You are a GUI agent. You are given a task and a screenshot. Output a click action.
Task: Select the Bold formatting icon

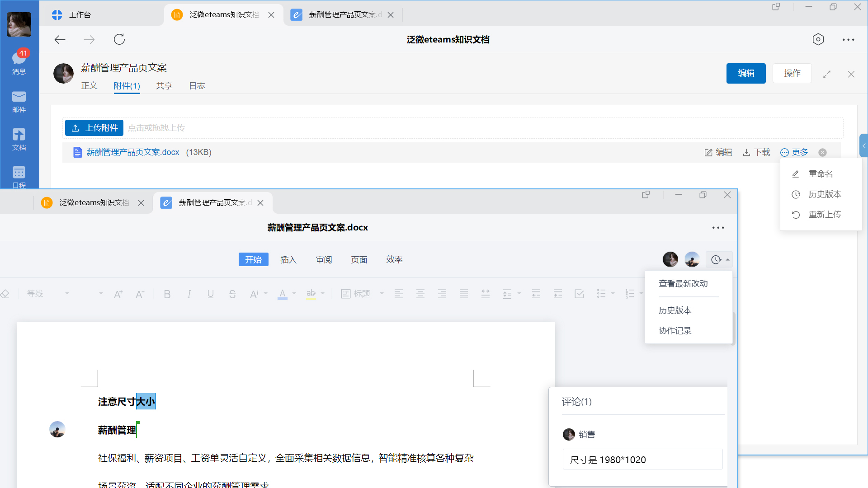[167, 294]
